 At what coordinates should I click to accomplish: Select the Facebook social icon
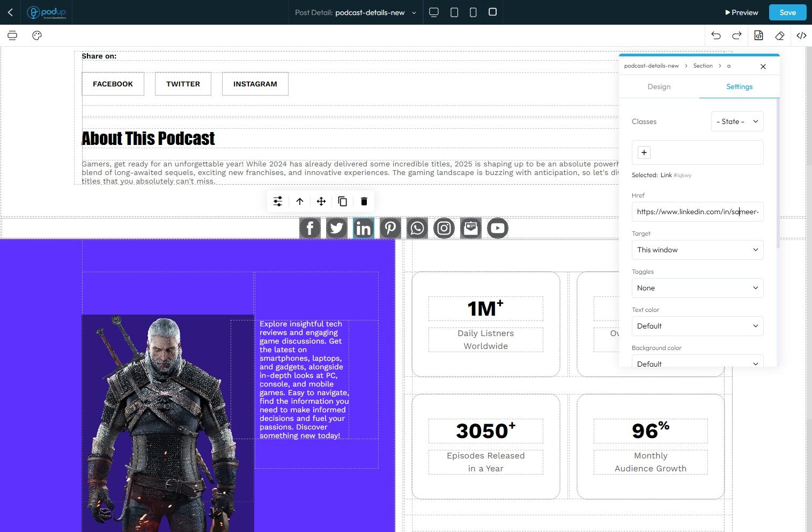310,228
